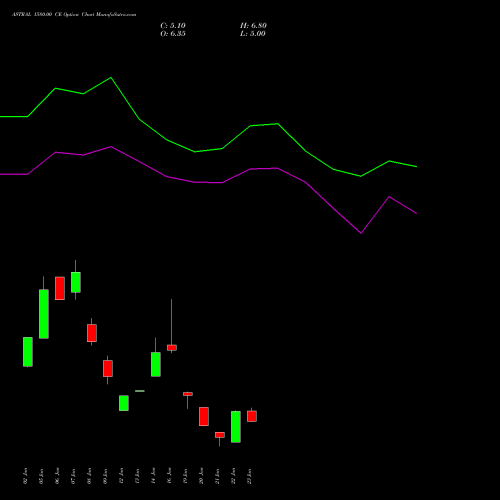Click the 09 Jan date label
The width and height of the screenshot is (500, 500).
click(x=106, y=476)
